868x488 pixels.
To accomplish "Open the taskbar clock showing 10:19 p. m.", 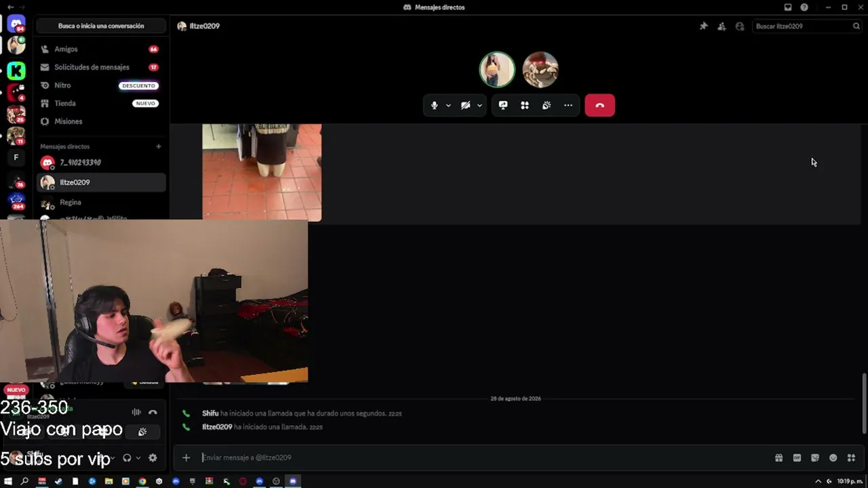I will pyautogui.click(x=850, y=481).
